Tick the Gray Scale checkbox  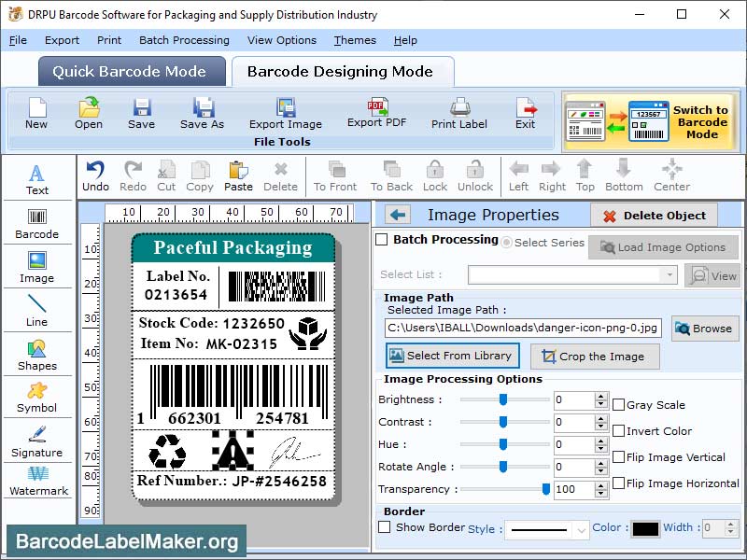point(618,405)
